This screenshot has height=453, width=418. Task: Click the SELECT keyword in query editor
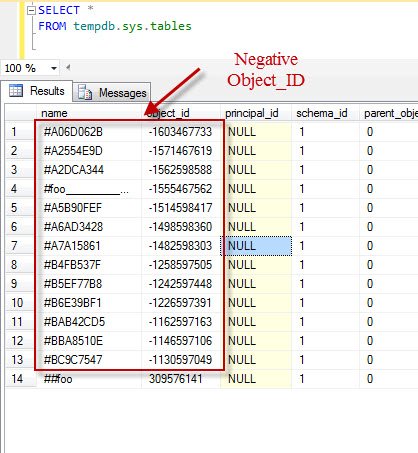tap(59, 10)
